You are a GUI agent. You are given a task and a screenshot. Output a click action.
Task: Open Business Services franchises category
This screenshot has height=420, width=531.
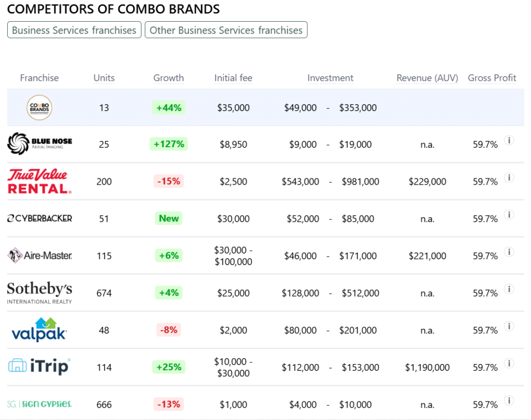74,30
